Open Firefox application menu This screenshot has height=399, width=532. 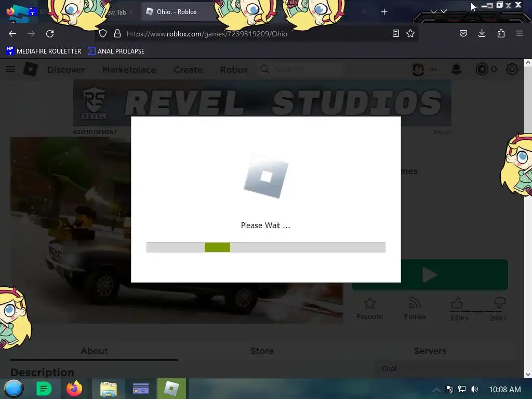coord(520,33)
